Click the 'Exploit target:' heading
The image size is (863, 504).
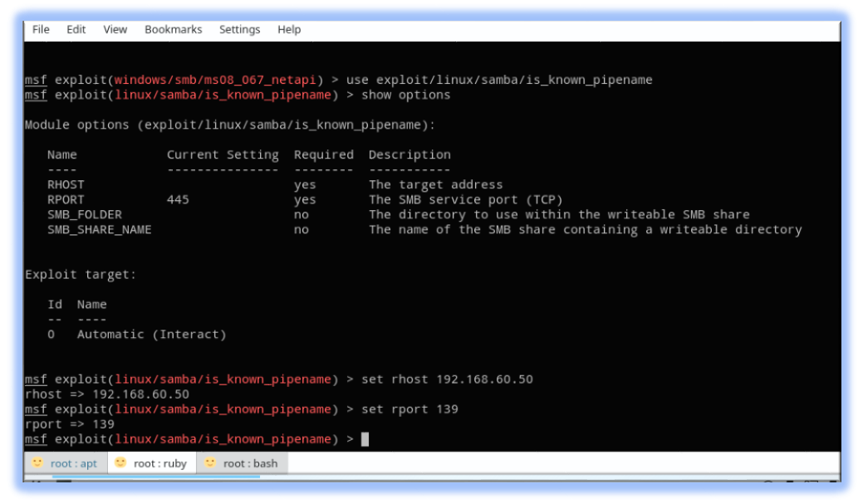tap(81, 275)
